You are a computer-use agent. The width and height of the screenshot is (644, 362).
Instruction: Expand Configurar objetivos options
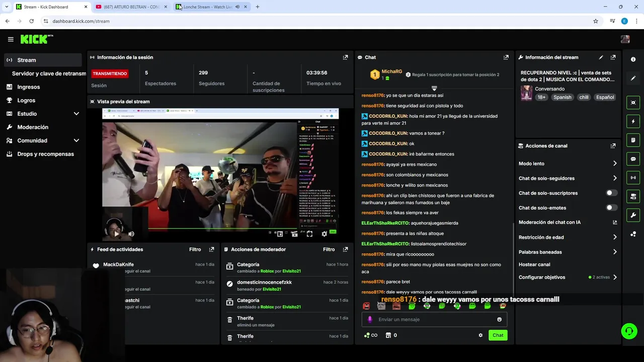[x=615, y=277]
